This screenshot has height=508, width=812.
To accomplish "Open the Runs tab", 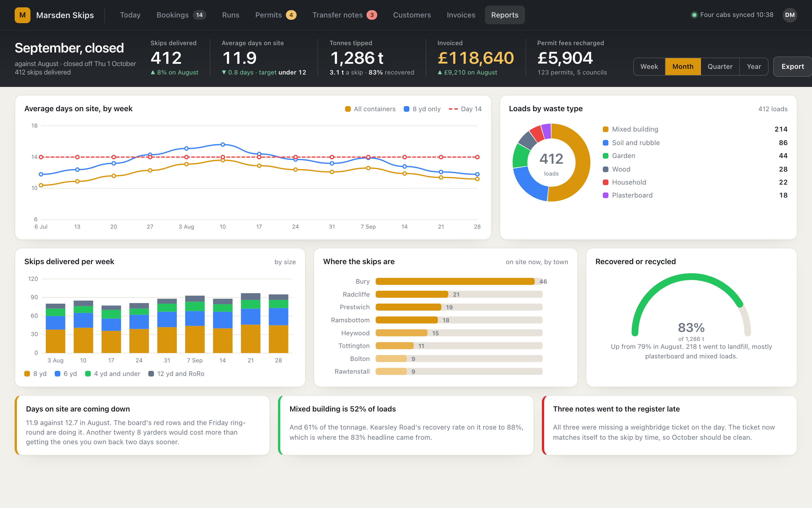I will click(x=231, y=15).
